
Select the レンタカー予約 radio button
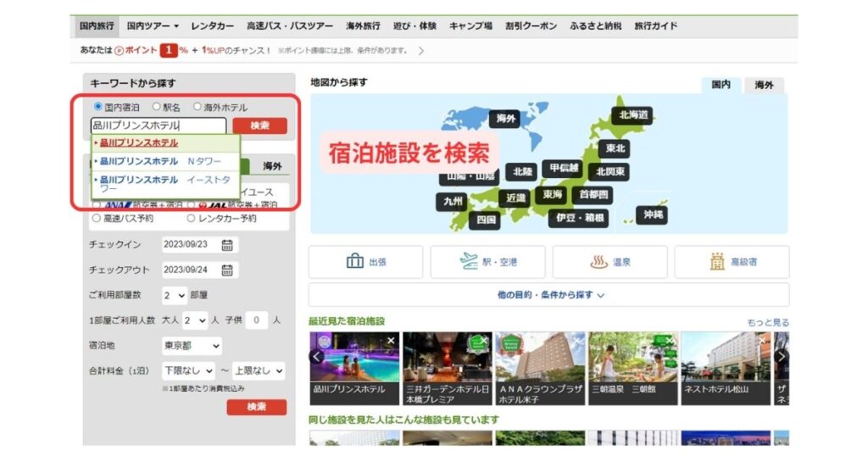click(x=191, y=218)
